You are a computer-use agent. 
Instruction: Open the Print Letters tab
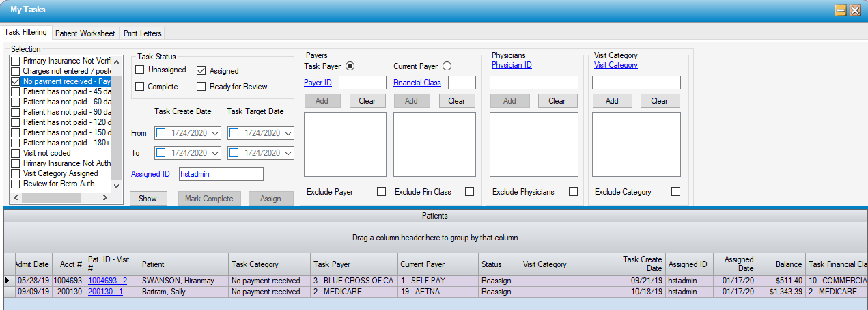tap(142, 33)
